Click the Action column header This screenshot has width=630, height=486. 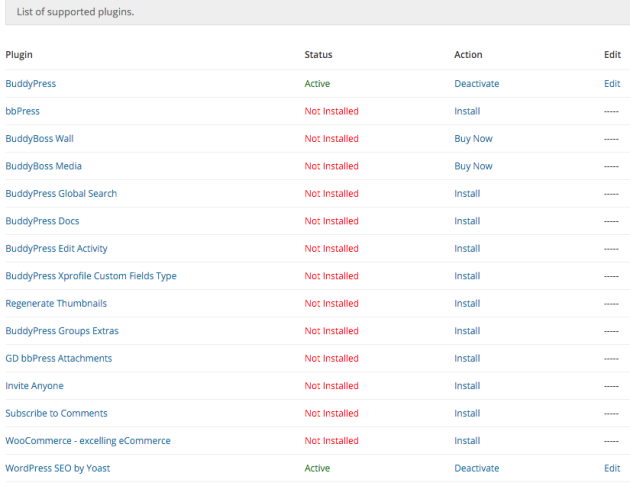468,55
